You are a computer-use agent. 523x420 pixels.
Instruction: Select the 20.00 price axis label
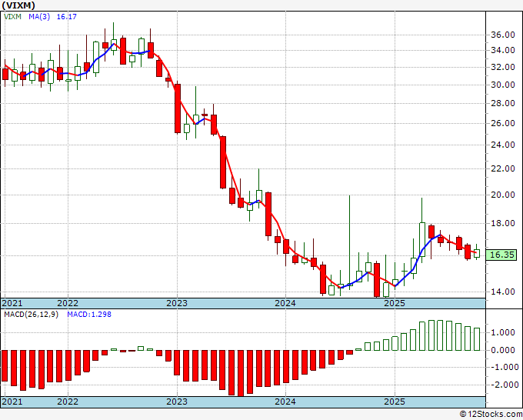[x=502, y=195]
